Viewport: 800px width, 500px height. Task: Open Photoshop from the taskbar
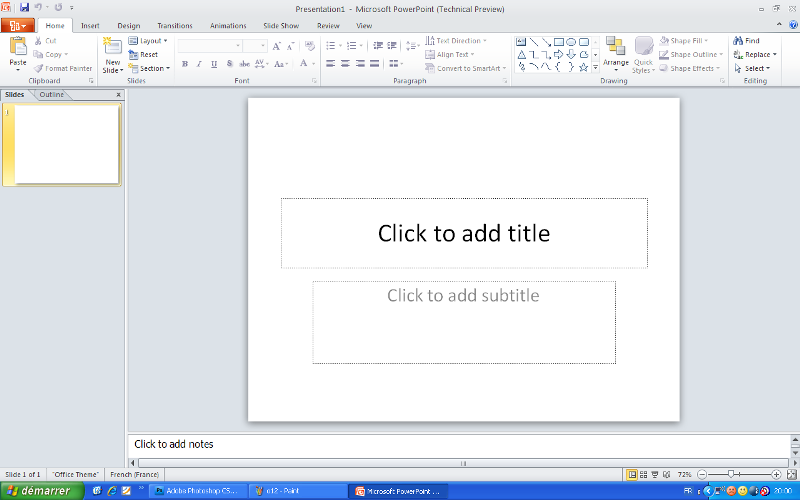[199, 491]
